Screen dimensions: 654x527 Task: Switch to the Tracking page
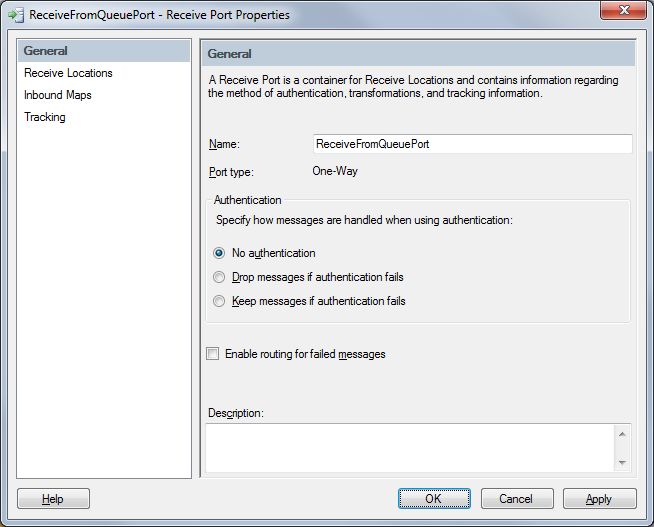pos(45,117)
